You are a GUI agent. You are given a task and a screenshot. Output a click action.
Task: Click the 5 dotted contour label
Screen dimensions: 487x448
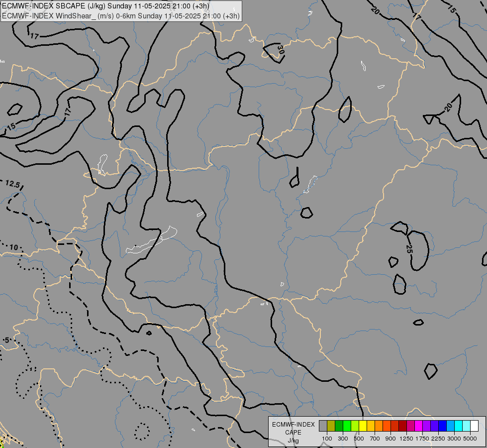(7, 340)
